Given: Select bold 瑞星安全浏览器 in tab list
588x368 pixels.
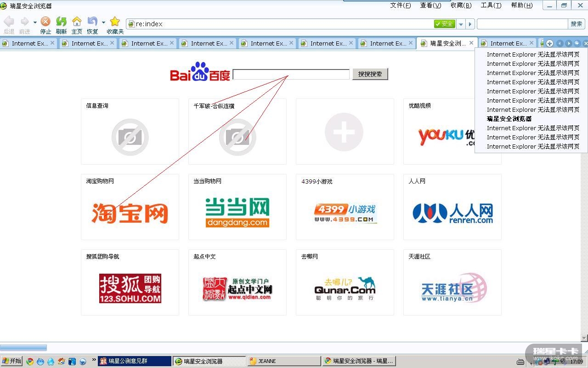Looking at the screenshot, I should [x=509, y=119].
